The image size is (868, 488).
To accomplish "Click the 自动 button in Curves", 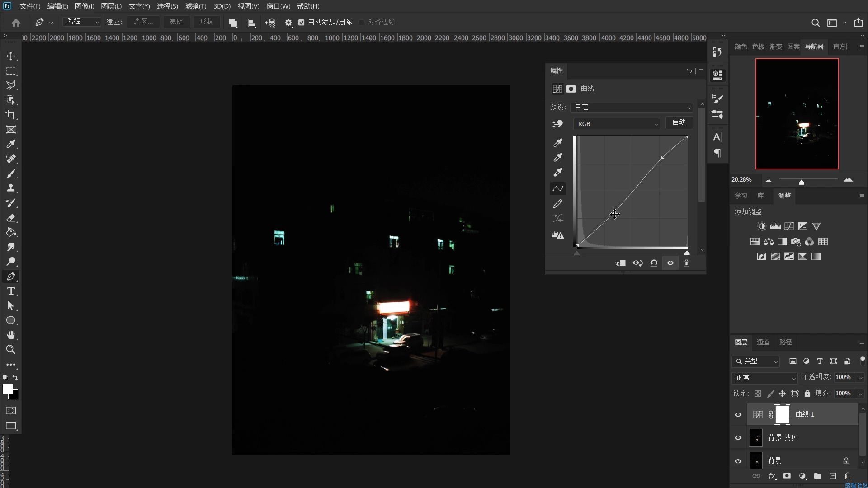I will click(679, 122).
